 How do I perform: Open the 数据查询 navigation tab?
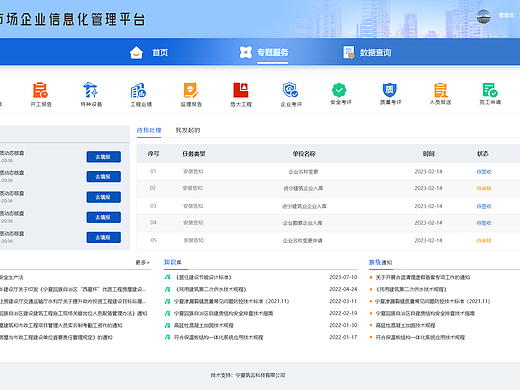point(375,53)
